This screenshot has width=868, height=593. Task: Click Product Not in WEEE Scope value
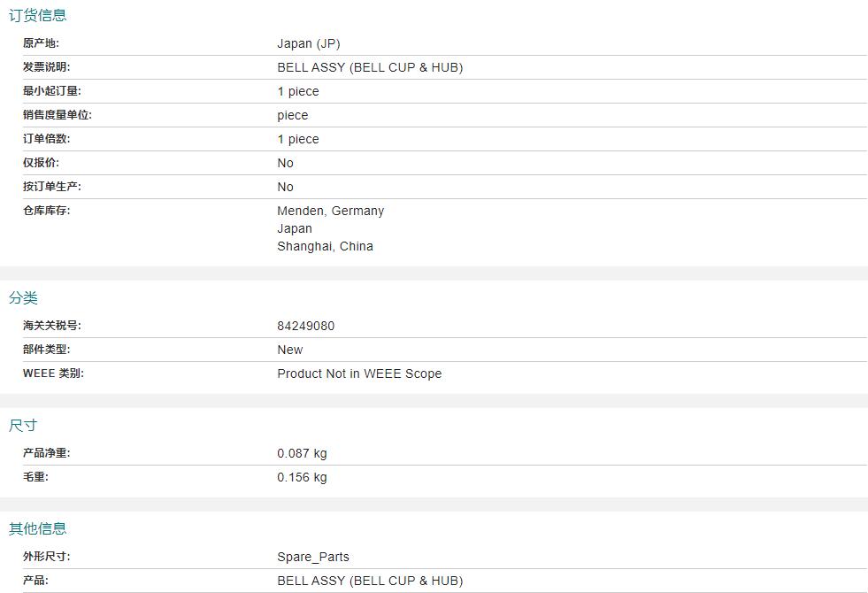point(359,374)
